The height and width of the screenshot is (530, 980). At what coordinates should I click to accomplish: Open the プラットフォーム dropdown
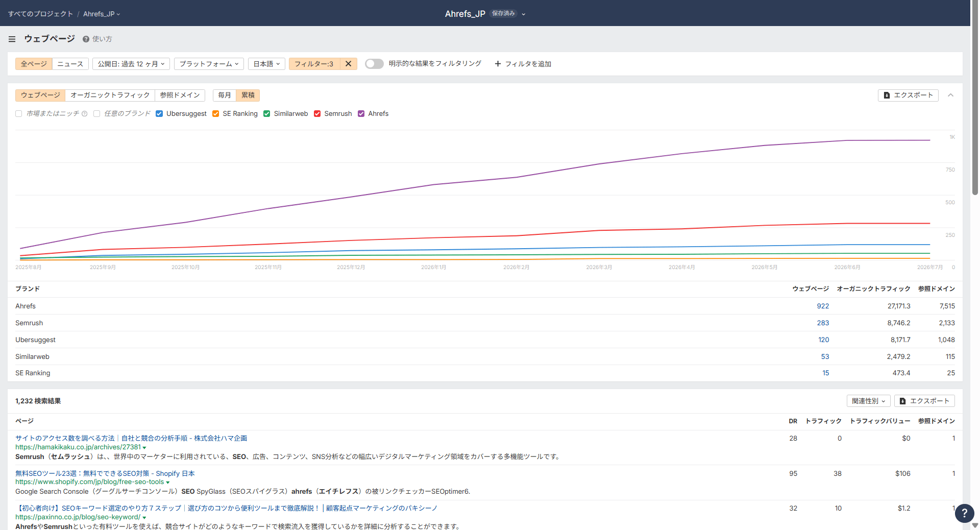tap(209, 64)
